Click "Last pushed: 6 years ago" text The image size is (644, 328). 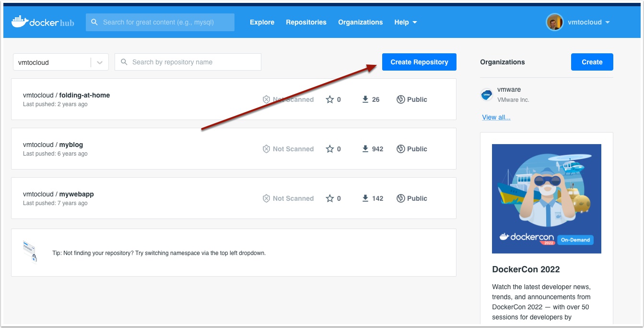[x=55, y=154]
